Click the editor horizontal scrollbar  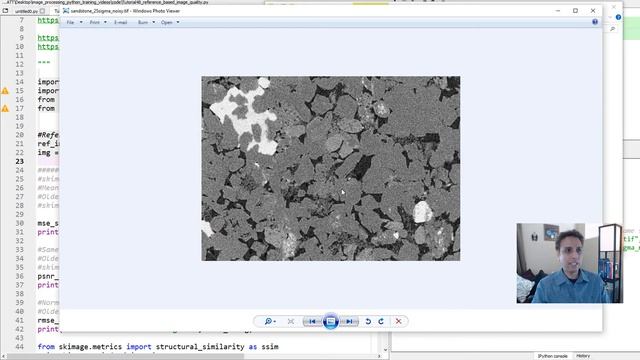coord(126,356)
